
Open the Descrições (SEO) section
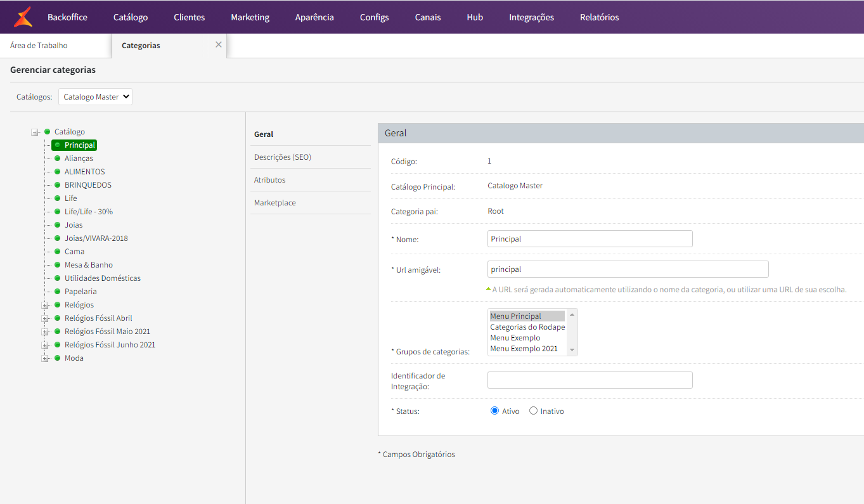283,157
